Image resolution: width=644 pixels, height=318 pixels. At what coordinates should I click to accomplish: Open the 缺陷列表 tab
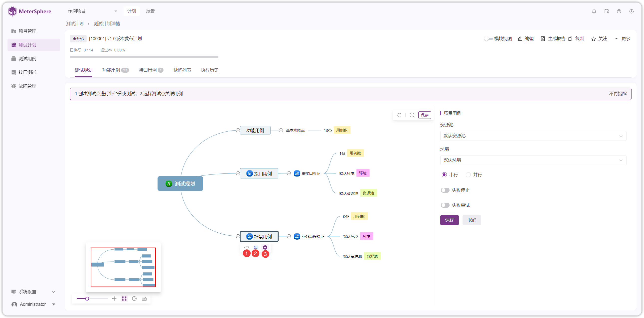coord(182,70)
